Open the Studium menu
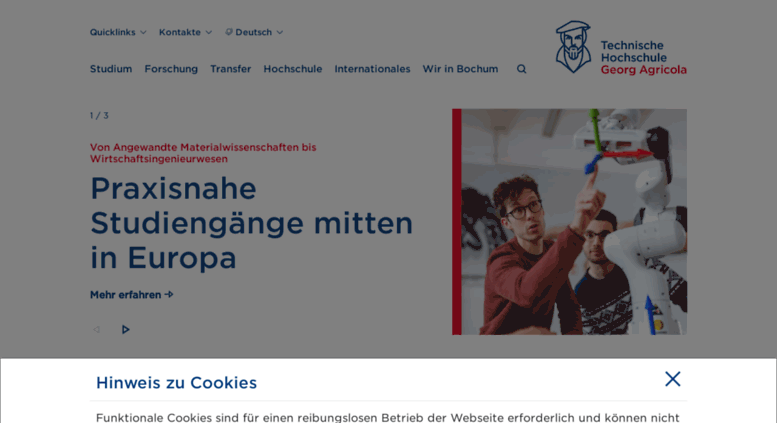The height and width of the screenshot is (423, 777). pyautogui.click(x=111, y=69)
